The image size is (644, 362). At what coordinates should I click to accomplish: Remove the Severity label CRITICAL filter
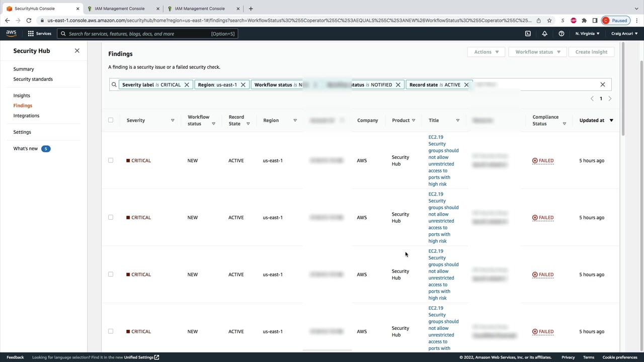(187, 85)
